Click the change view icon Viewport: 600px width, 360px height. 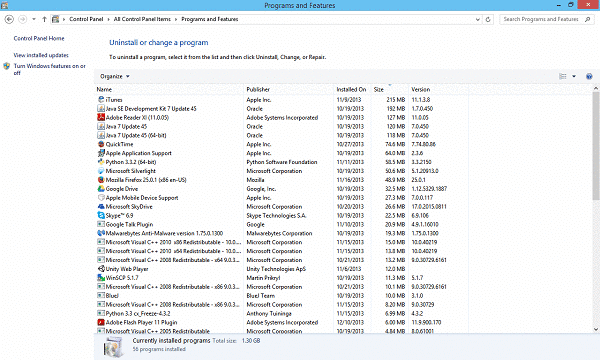pos(563,77)
